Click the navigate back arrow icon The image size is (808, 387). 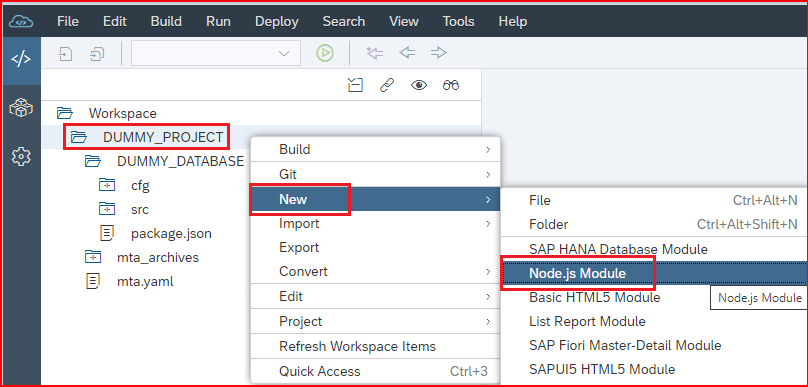coord(407,53)
